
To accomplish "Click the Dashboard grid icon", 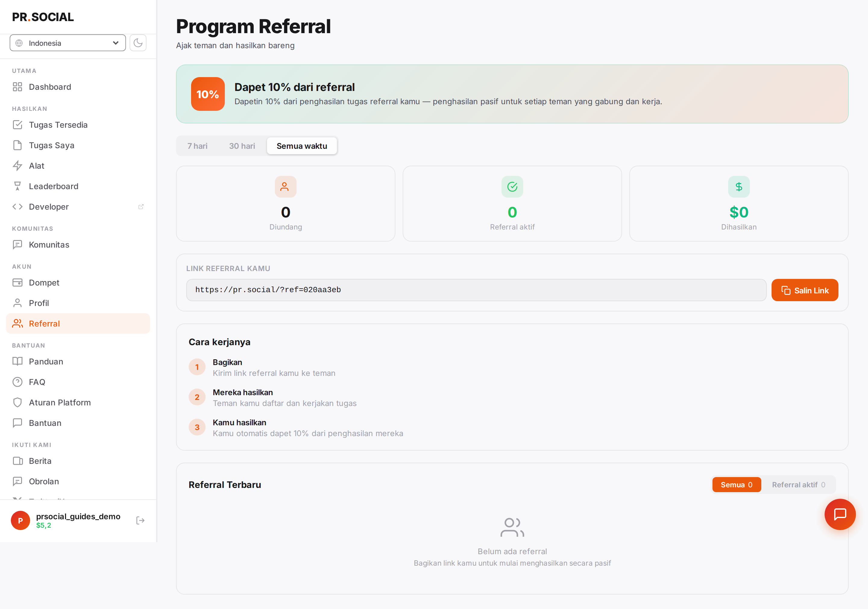I will coord(17,87).
